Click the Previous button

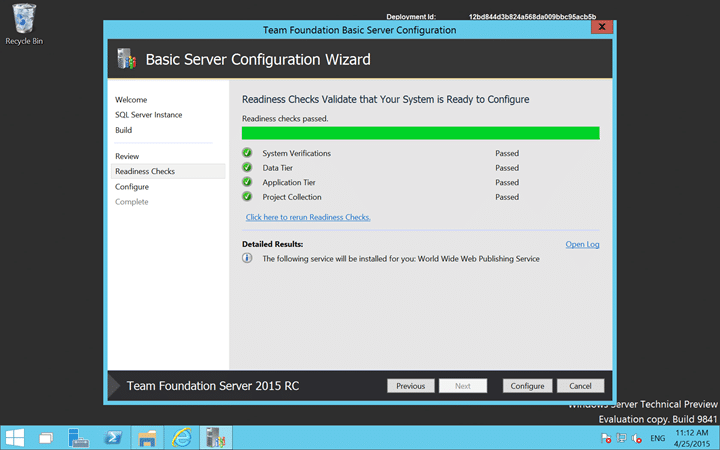[x=411, y=386]
